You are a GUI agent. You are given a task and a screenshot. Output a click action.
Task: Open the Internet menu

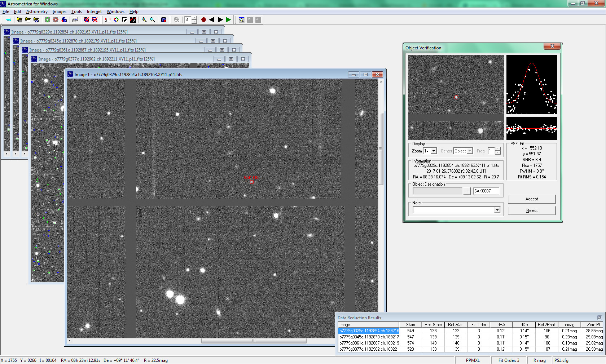[94, 12]
